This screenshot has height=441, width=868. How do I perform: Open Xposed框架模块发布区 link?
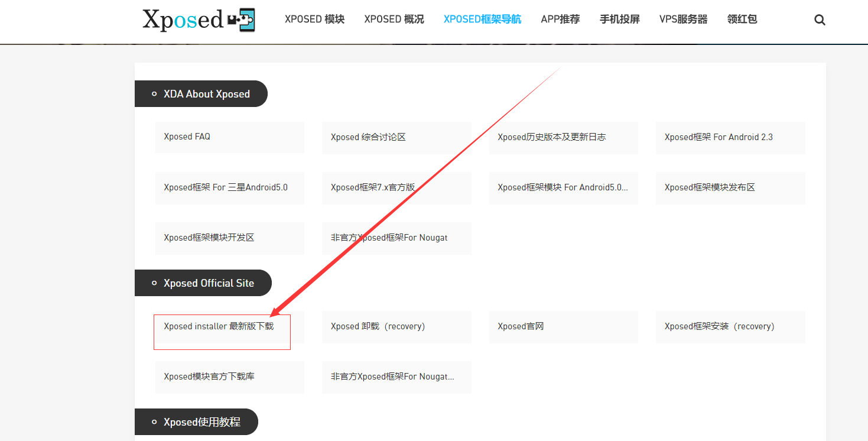pyautogui.click(x=730, y=188)
